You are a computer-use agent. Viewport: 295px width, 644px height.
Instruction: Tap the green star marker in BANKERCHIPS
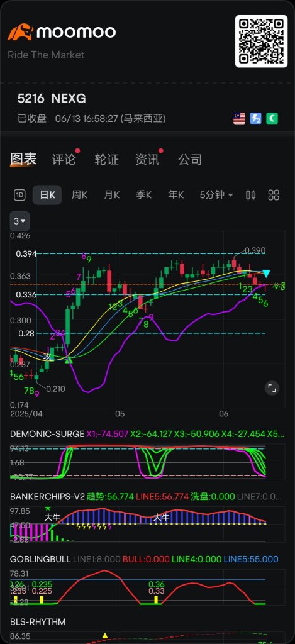[47, 508]
